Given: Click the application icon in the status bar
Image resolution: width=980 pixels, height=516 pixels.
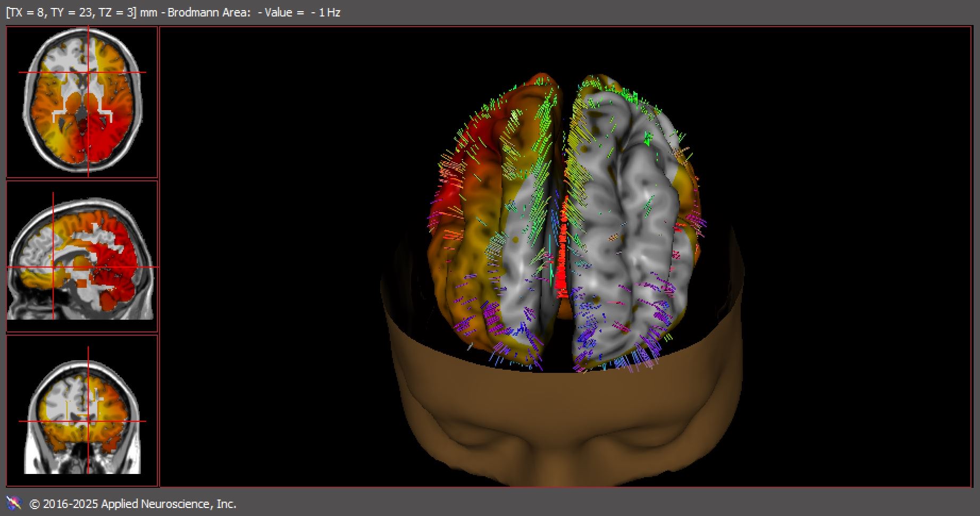Looking at the screenshot, I should tap(13, 503).
